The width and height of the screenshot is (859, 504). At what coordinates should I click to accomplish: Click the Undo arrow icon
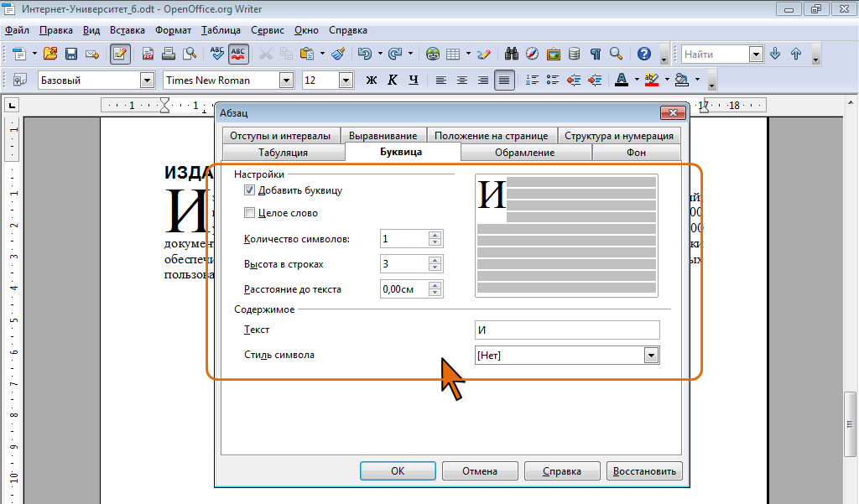click(x=365, y=54)
